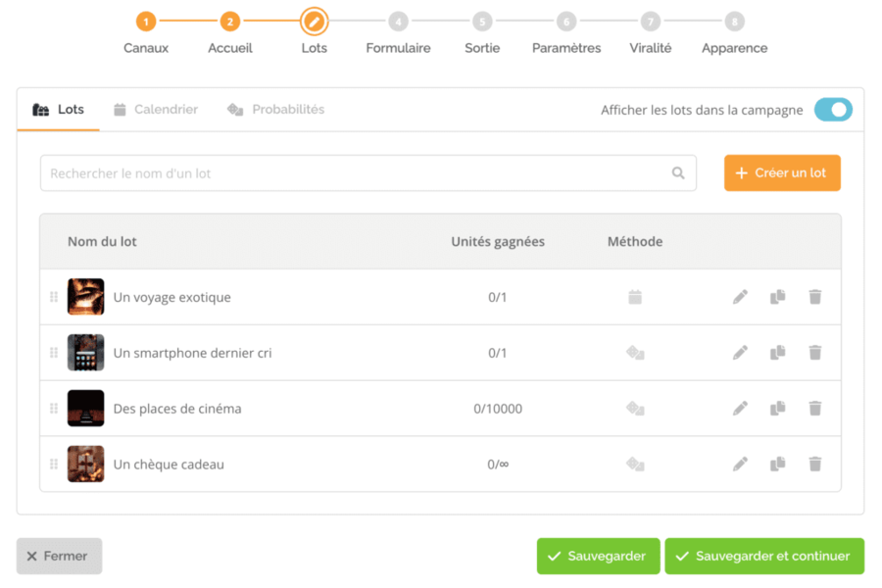Click the calendar method icon for voyage exotique

(x=635, y=297)
